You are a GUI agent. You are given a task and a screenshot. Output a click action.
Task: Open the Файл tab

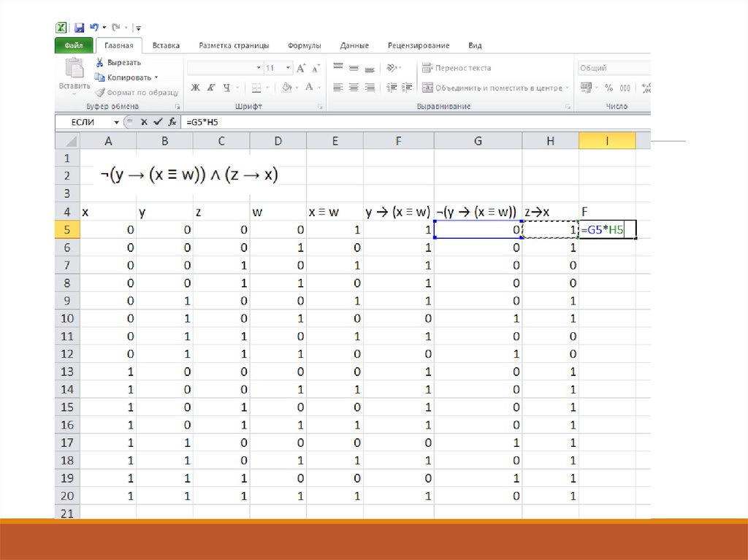[x=74, y=45]
